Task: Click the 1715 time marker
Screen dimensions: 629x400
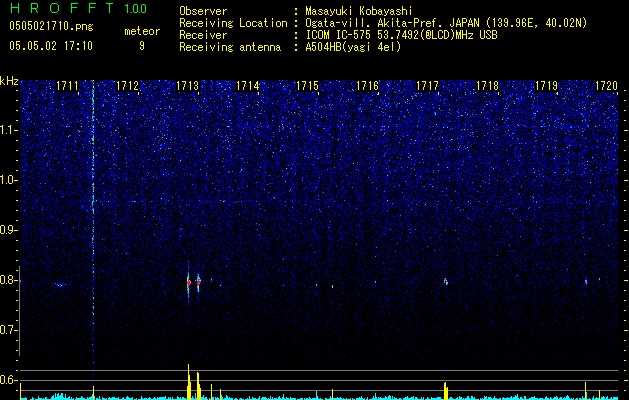Action: click(x=307, y=86)
